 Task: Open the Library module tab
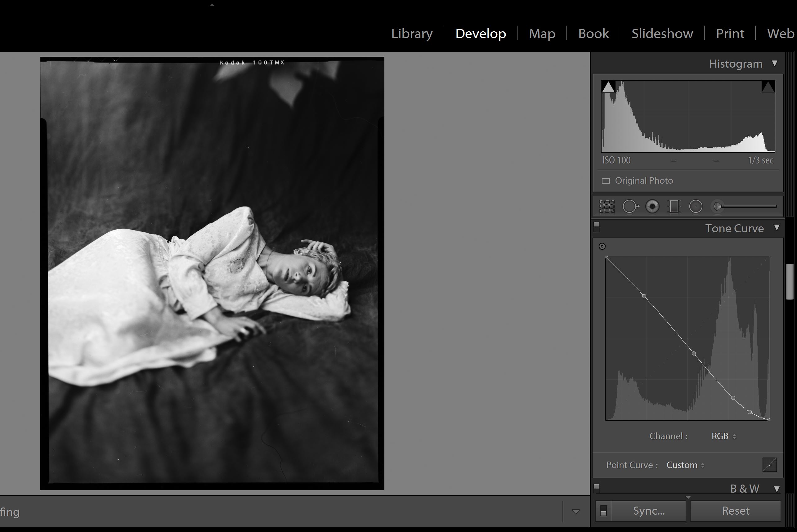coord(412,33)
